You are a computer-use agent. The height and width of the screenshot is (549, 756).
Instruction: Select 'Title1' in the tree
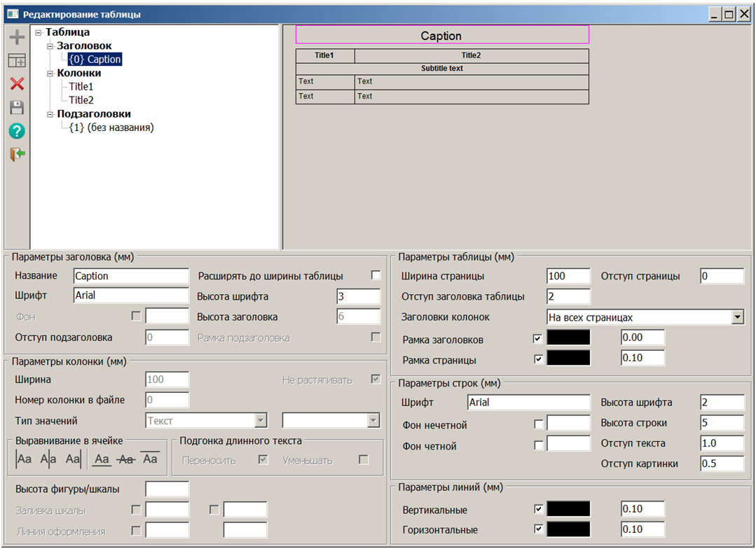point(81,87)
